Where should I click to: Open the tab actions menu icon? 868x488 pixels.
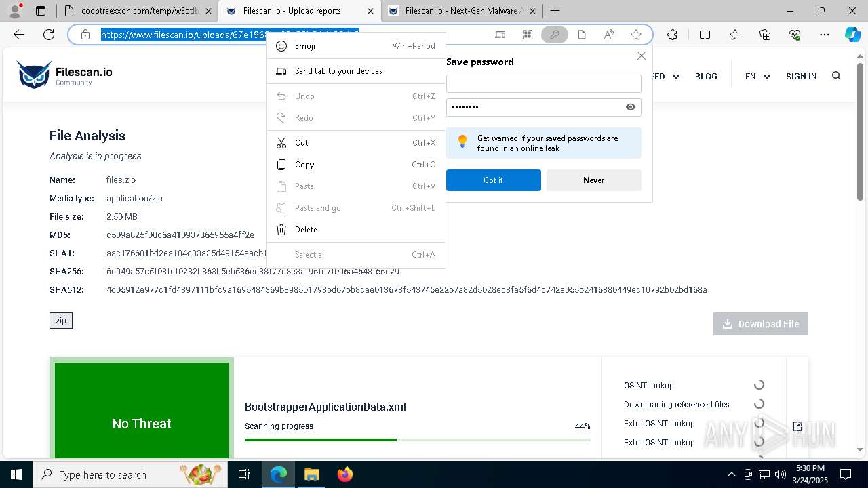(x=41, y=11)
